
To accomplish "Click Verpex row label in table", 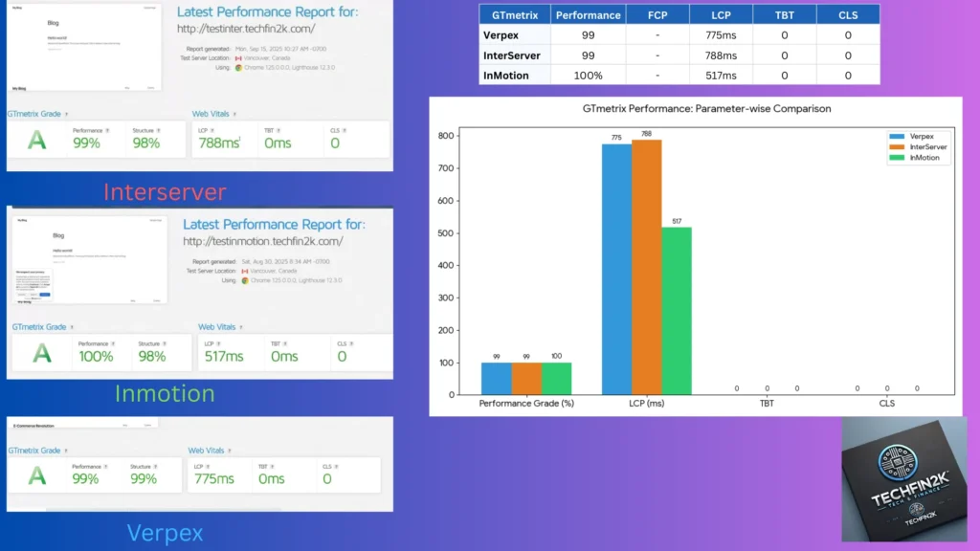I will tap(501, 35).
